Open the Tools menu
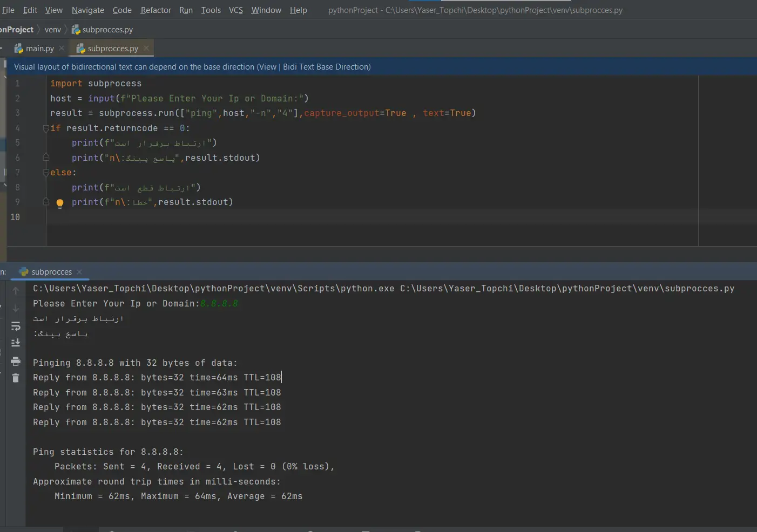Viewport: 757px width, 532px height. tap(211, 10)
